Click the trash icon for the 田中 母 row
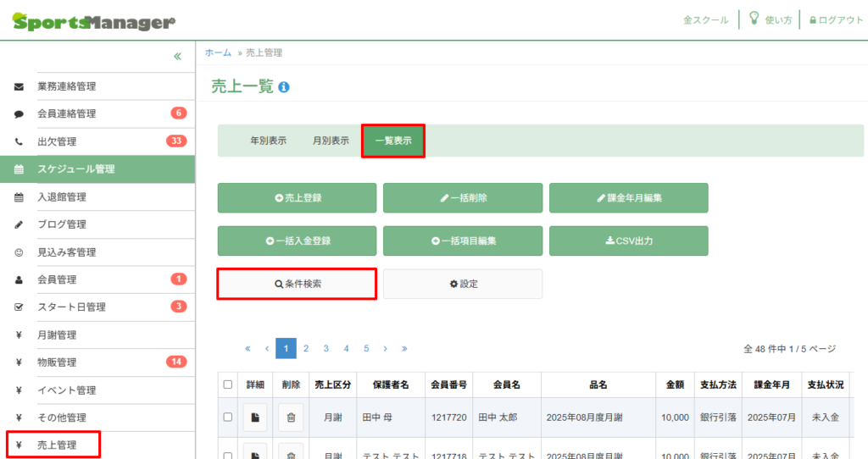Image resolution: width=868 pixels, height=459 pixels. tap(290, 417)
